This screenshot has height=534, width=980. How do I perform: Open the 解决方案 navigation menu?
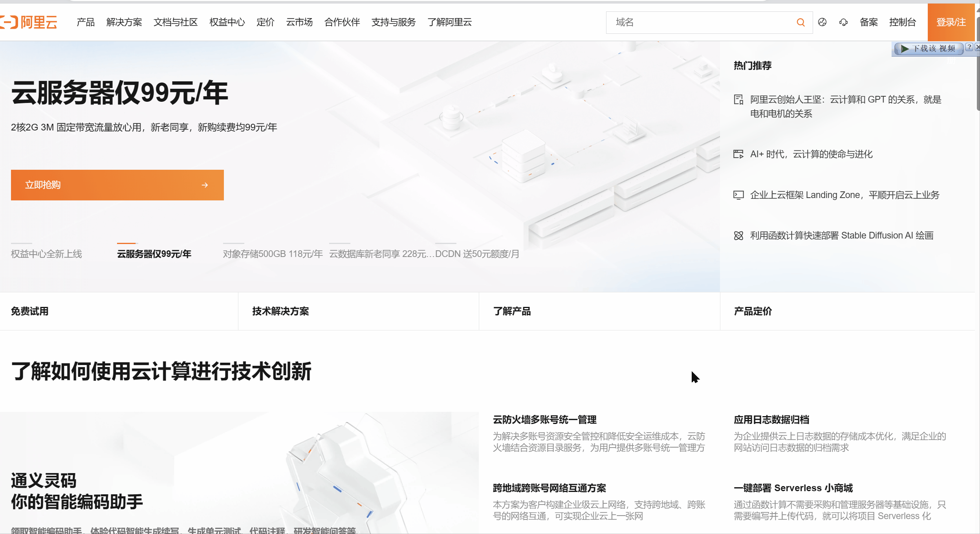click(x=124, y=22)
